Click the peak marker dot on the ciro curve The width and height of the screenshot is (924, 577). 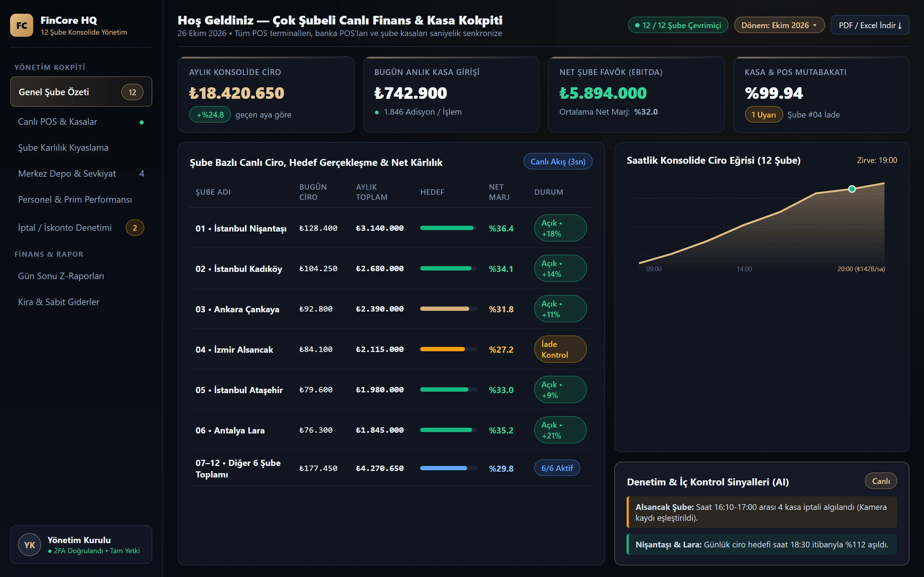[852, 189]
